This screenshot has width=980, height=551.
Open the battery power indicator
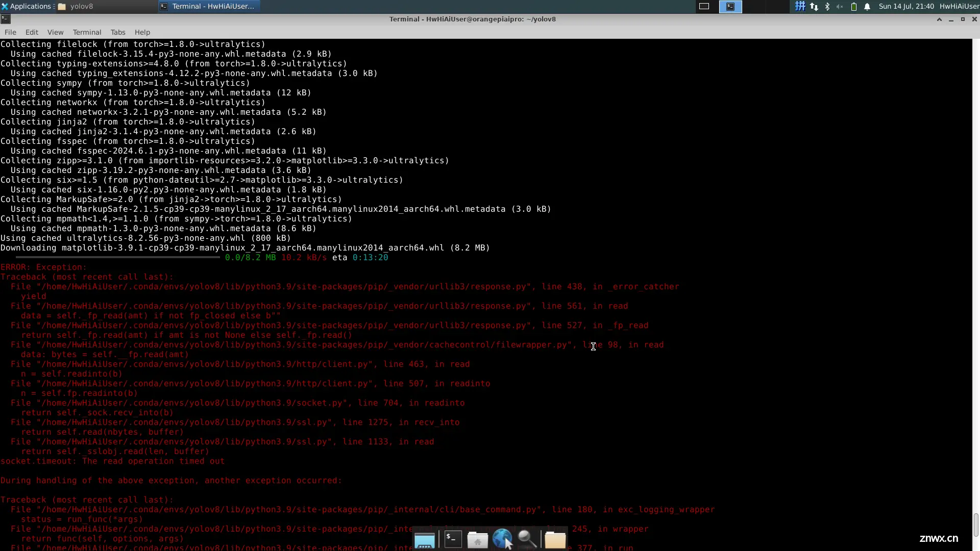pos(853,7)
